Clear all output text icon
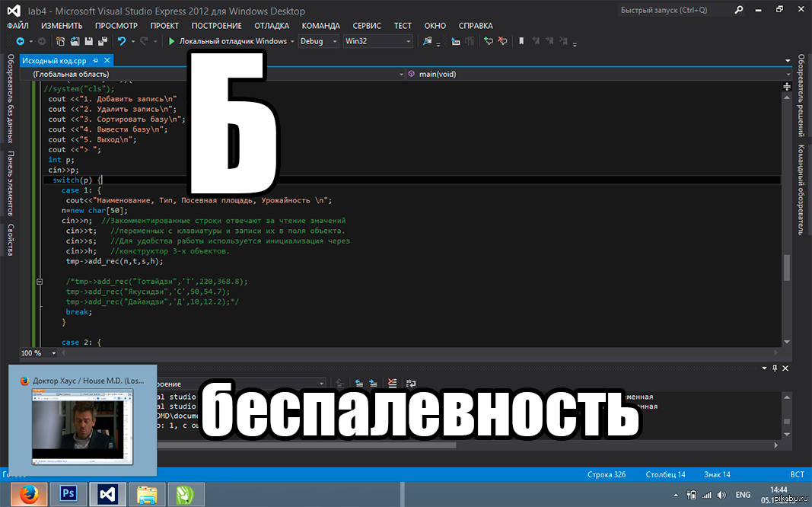812x507 pixels. coord(392,383)
